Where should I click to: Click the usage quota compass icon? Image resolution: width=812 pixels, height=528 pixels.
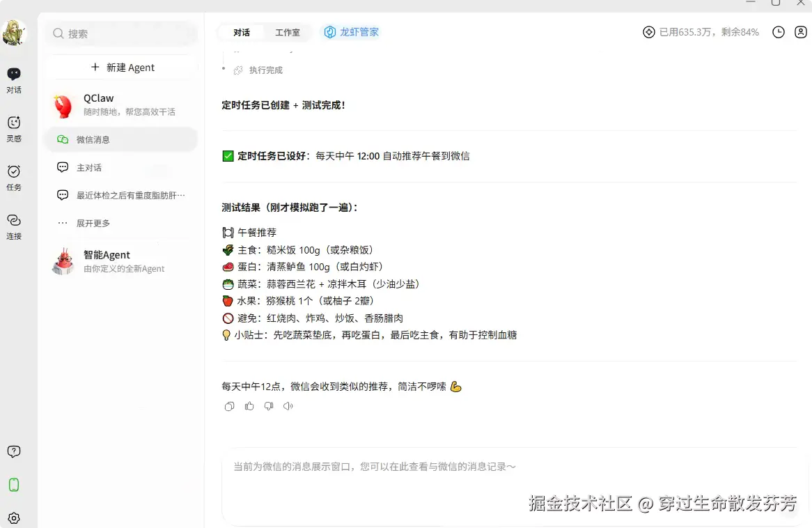tap(649, 32)
